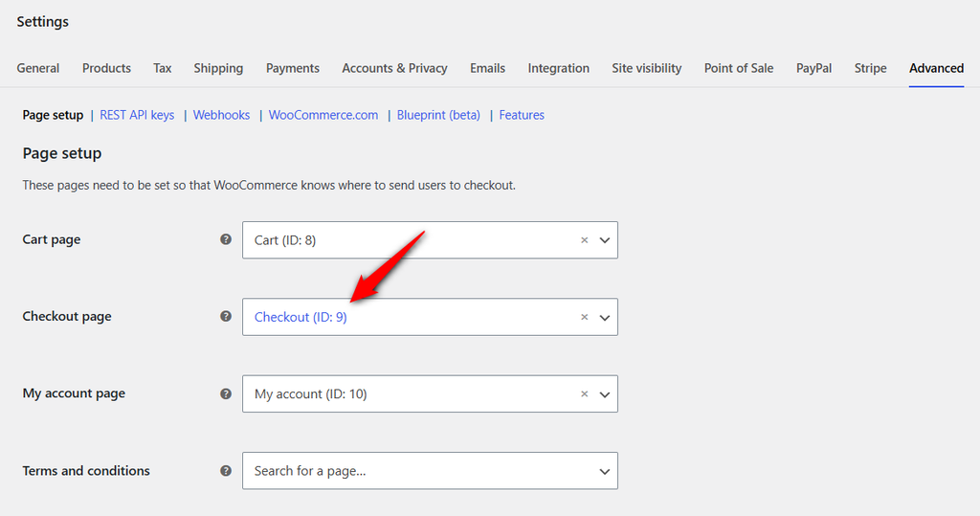Viewport: 980px width, 516px height.
Task: Click help icon next to Terms and conditions
Action: click(x=226, y=471)
